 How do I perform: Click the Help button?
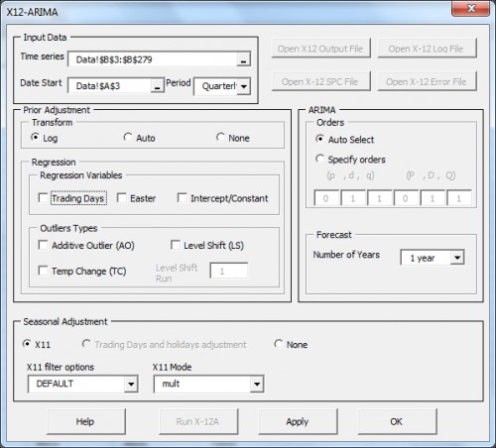(x=86, y=421)
